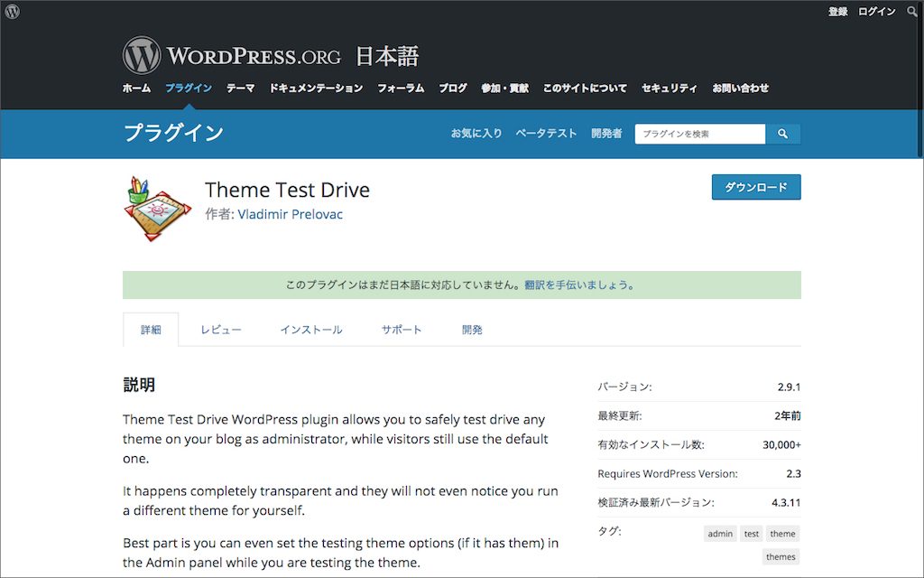Open the テーマ menu item

tap(240, 88)
